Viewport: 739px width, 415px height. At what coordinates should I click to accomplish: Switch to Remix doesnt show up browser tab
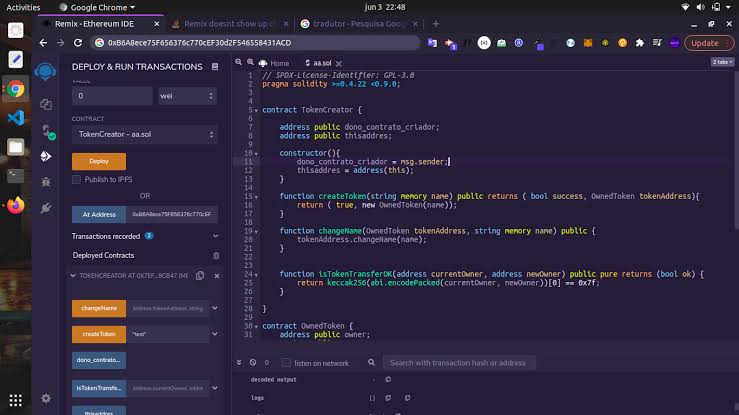(229, 24)
